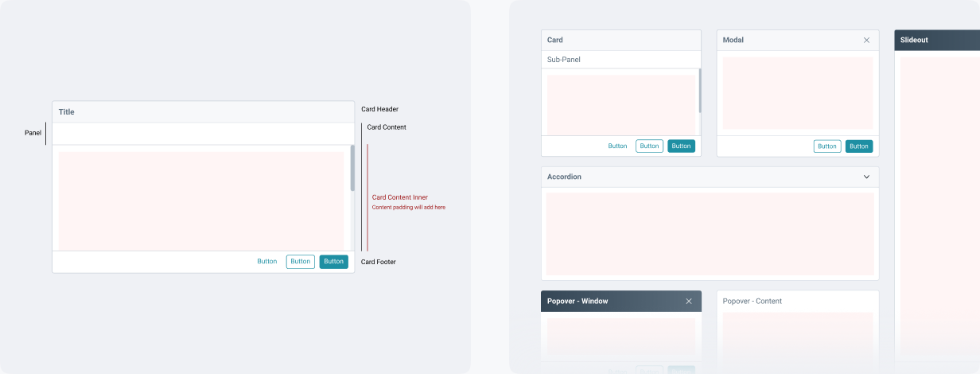The height and width of the screenshot is (374, 980).
Task: Click the 'Card Content' annotation label
Action: 387,127
